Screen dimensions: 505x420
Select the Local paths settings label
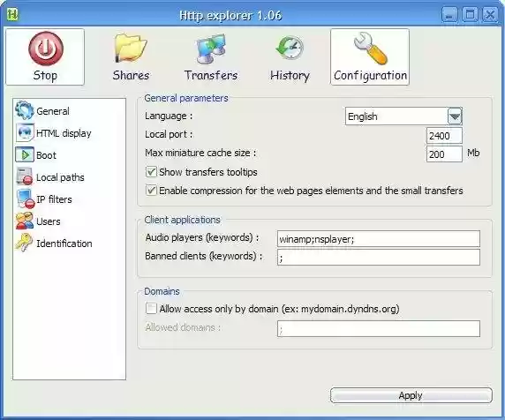(60, 177)
